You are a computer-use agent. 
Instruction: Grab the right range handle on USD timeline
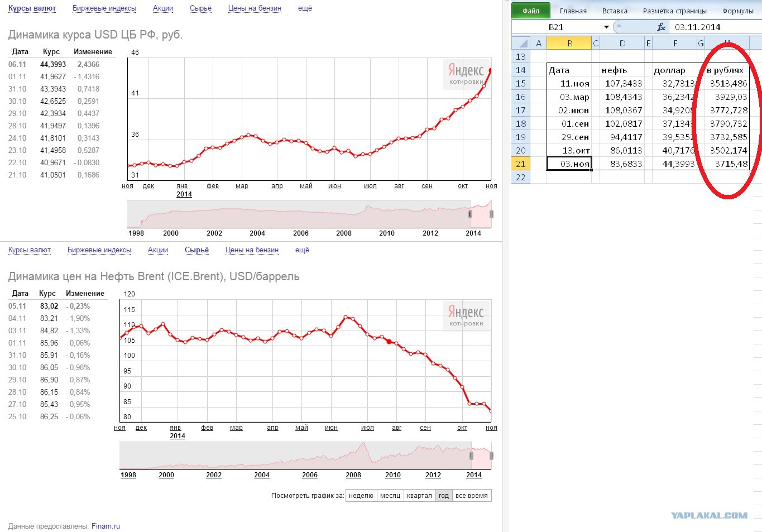(x=491, y=214)
